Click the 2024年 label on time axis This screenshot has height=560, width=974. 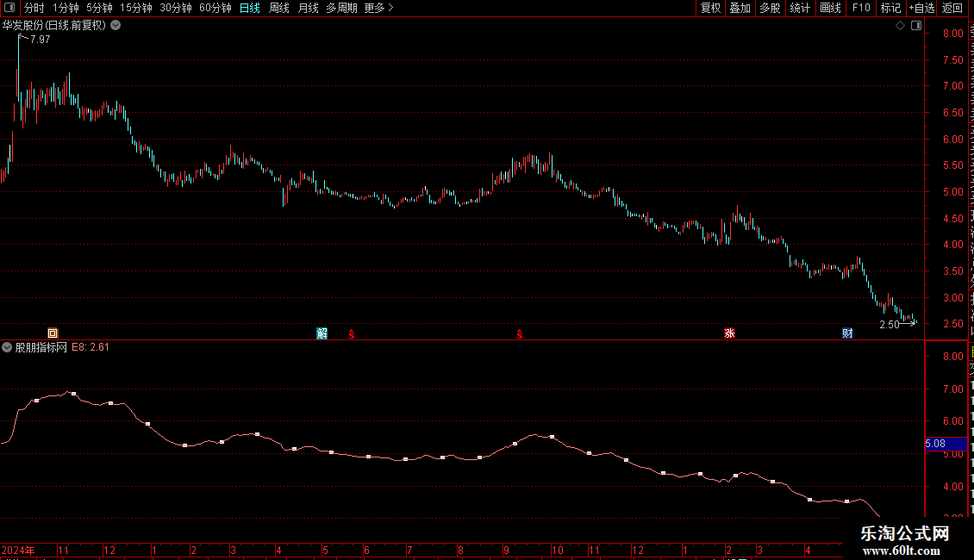click(18, 551)
